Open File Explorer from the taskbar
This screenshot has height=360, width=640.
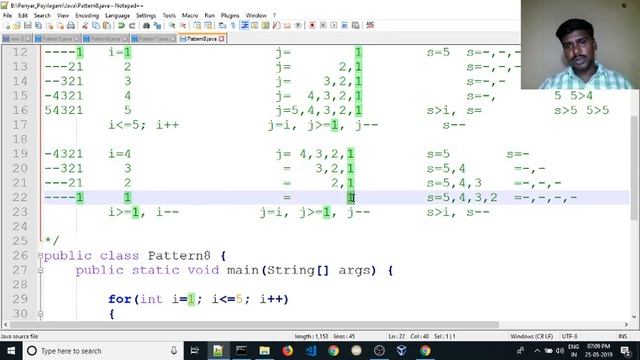[264, 351]
